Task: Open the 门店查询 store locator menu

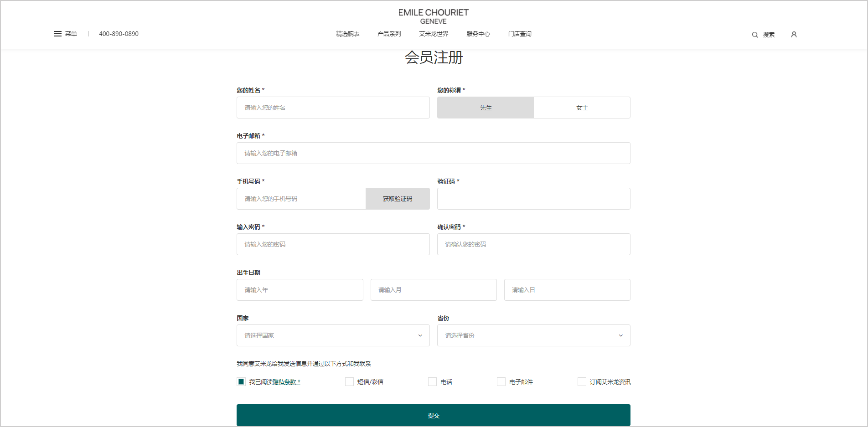Action: (x=520, y=34)
